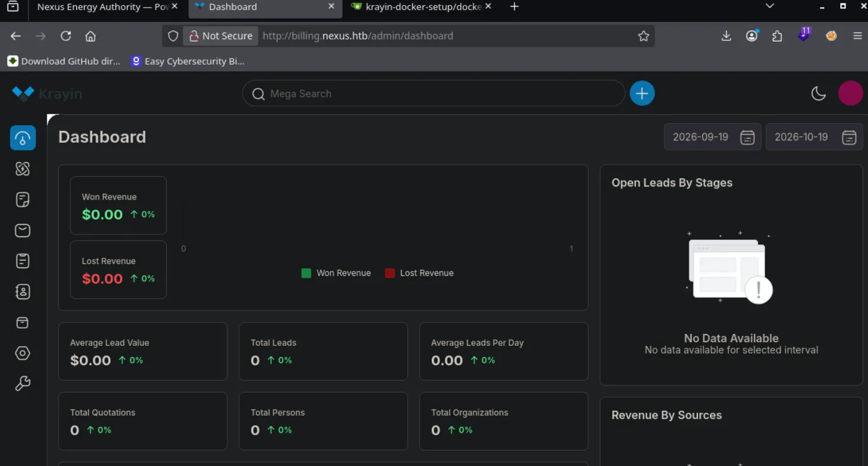Select the Dashboard browser tab

[x=265, y=7]
